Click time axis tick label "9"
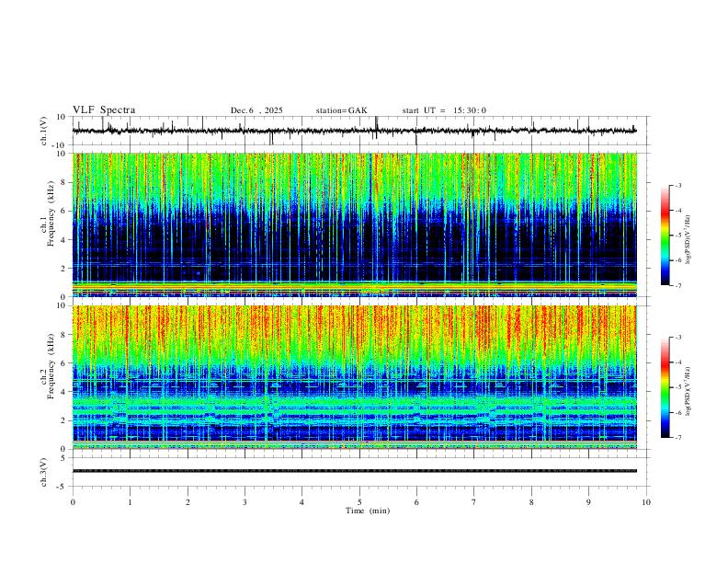The height and width of the screenshot is (563, 728). click(588, 502)
